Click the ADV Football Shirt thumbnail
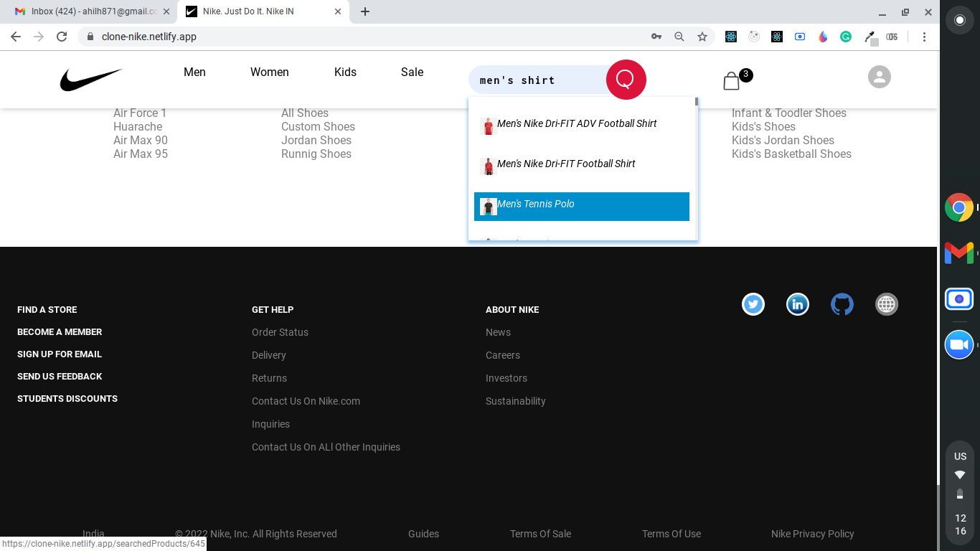This screenshot has height=551, width=980. 489,126
